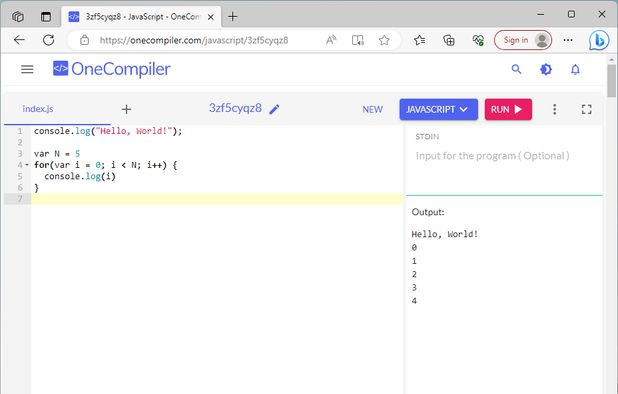The width and height of the screenshot is (618, 394).
Task: Open the browser workspaces icon
Action: point(18,17)
